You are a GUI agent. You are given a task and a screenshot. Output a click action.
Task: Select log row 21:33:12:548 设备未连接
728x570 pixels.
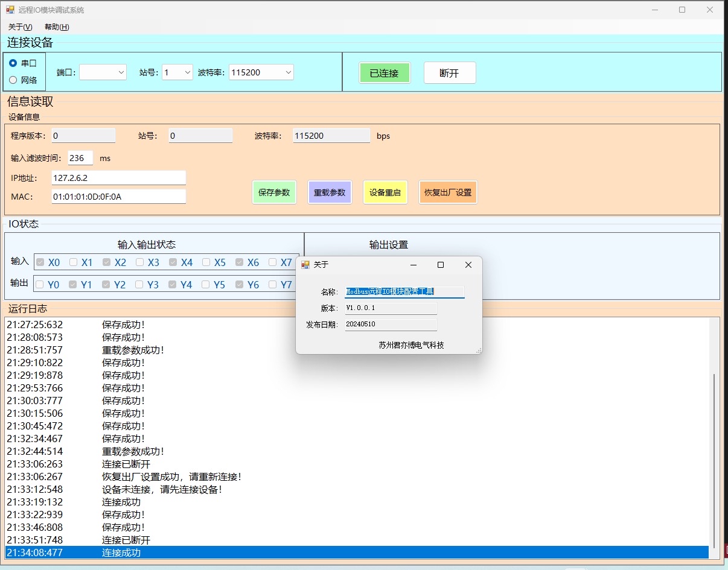tap(357, 489)
